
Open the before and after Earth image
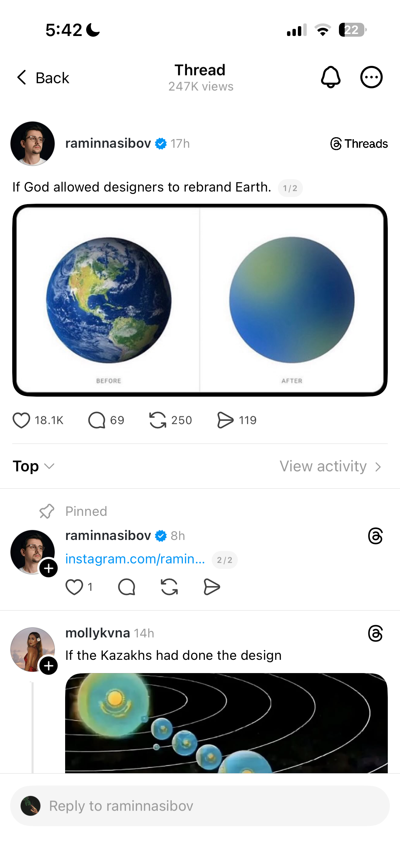pos(200,300)
